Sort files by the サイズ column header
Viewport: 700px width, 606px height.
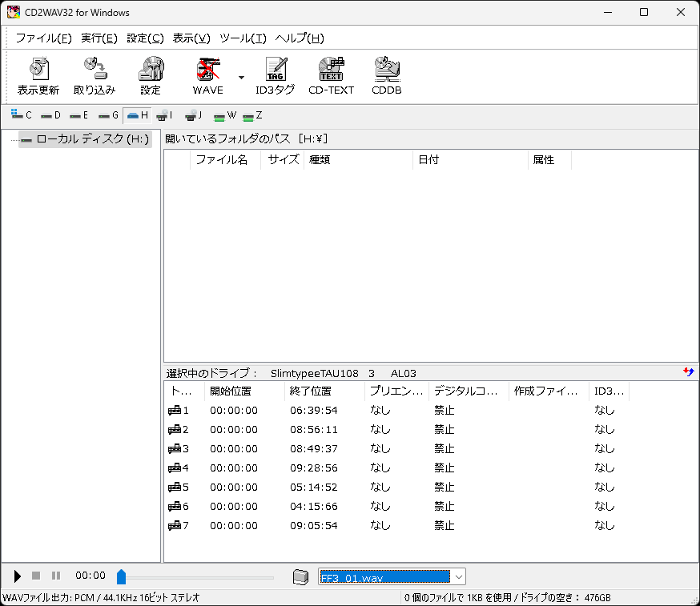[282, 159]
